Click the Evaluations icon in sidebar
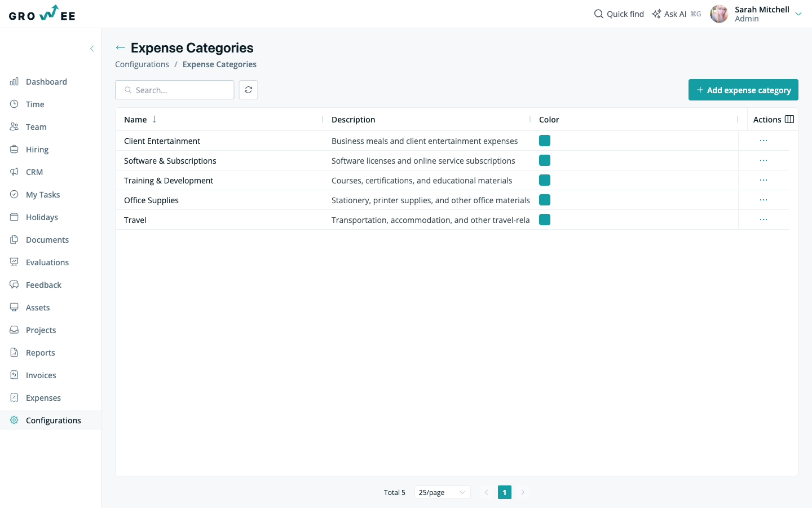The height and width of the screenshot is (508, 812). [x=14, y=262]
